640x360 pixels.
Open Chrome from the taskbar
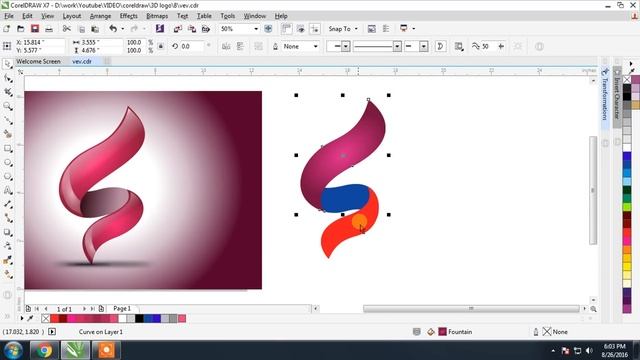[x=44, y=350]
